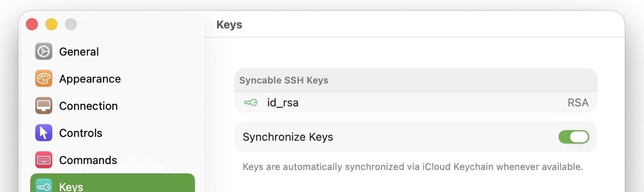This screenshot has width=644, height=192.
Task: Disable the Synchronize Keys switch
Action: pyautogui.click(x=574, y=137)
